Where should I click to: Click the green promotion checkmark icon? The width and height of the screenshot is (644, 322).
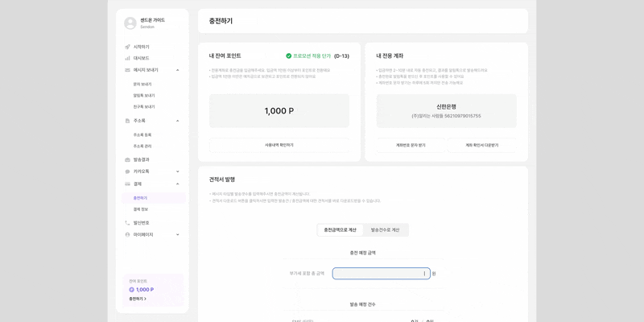[289, 56]
